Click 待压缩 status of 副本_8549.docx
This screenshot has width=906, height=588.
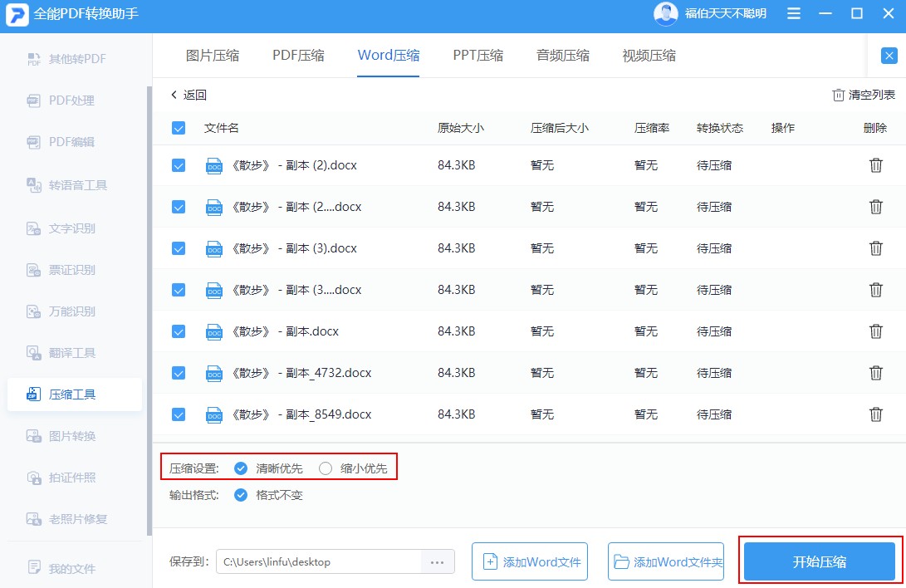[714, 414]
